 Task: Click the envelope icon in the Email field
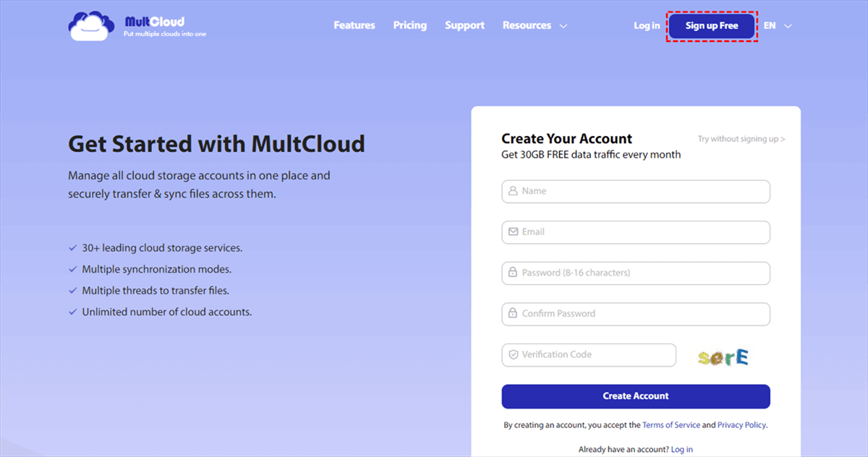[514, 231]
